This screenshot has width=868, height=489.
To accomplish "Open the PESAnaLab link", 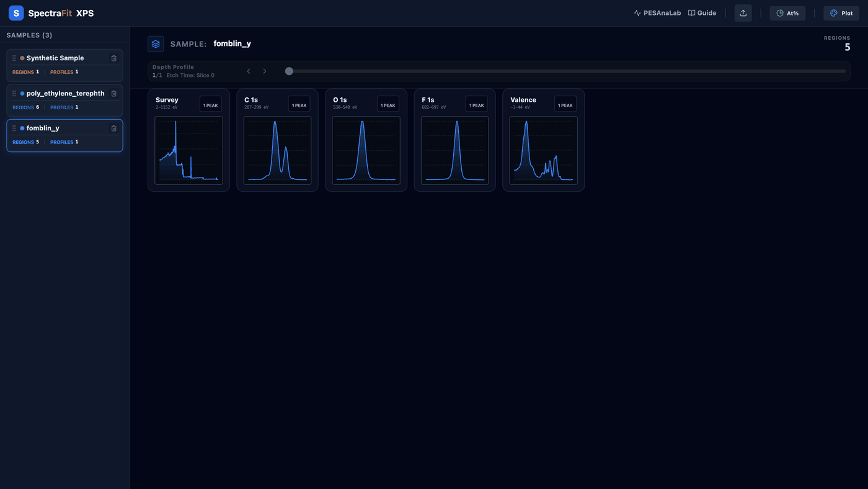I will (x=657, y=13).
